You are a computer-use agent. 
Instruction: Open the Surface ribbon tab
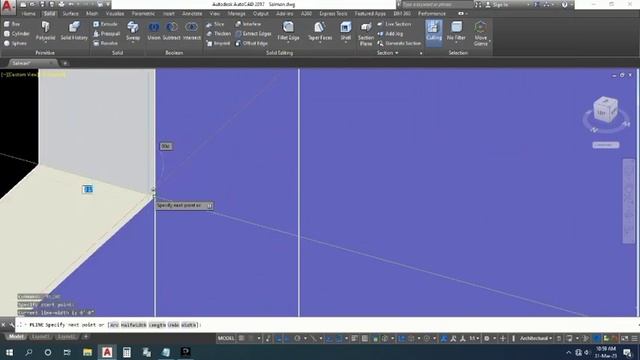70,14
